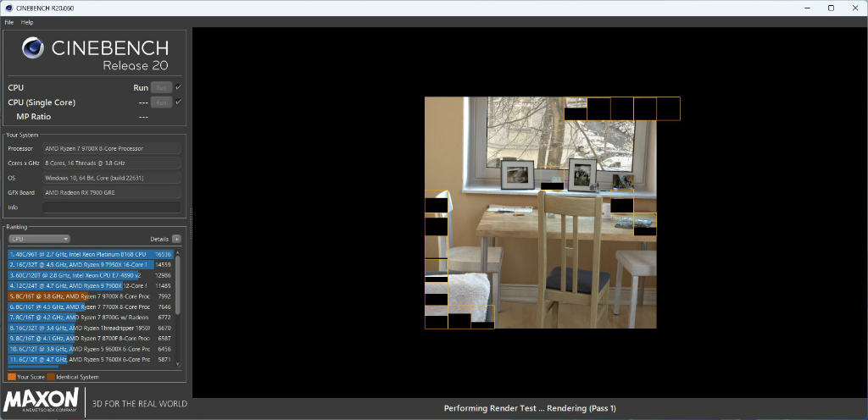The image size is (868, 420).
Task: Click the brown Identical System legend square
Action: pyautogui.click(x=51, y=377)
